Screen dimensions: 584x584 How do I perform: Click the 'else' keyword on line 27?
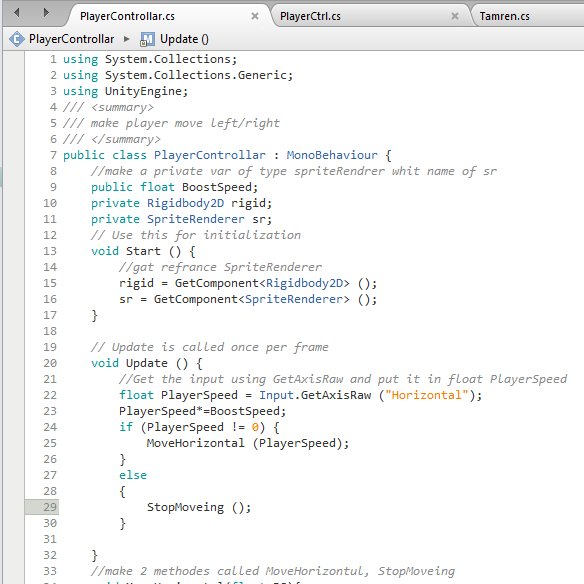[133, 475]
